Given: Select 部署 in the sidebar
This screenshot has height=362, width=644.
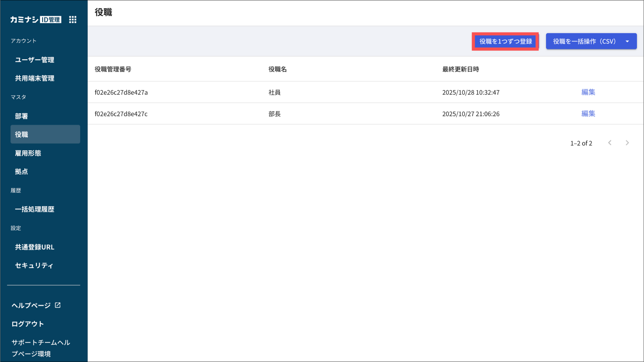Looking at the screenshot, I should (21, 116).
